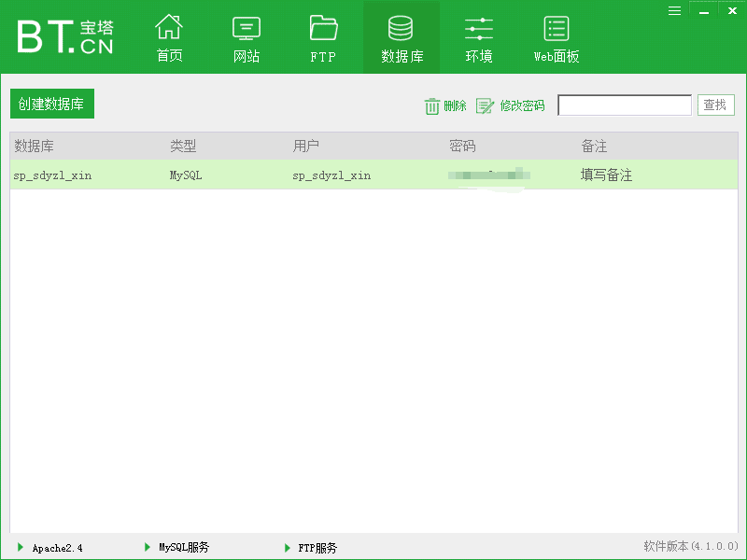Click the 修改密码 label

coord(522,105)
